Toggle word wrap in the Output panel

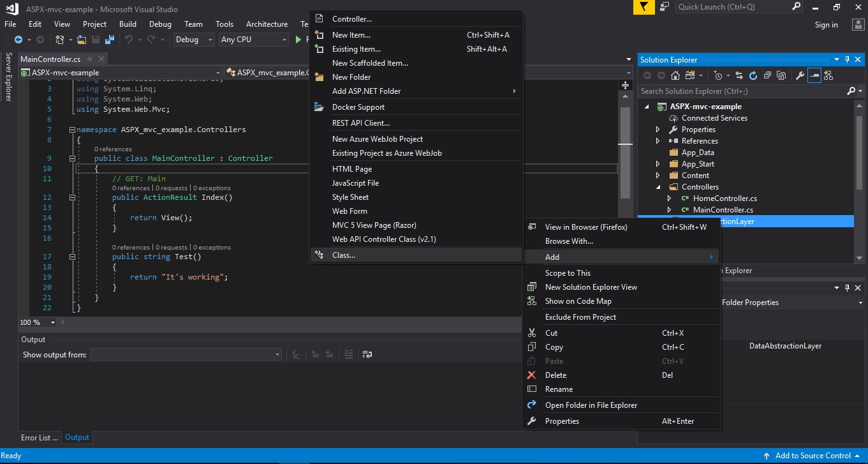367,354
